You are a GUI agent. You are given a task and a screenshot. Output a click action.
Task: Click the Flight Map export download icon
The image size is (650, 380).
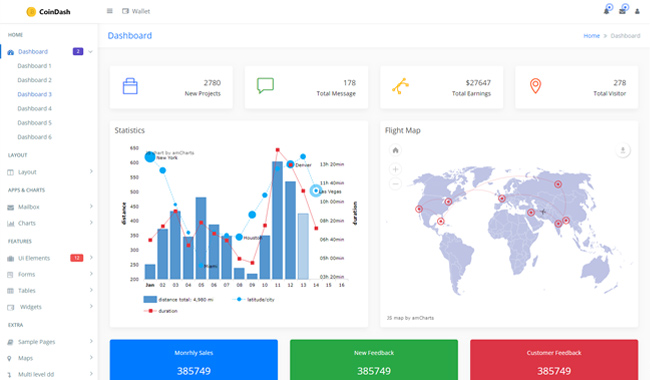(x=623, y=150)
